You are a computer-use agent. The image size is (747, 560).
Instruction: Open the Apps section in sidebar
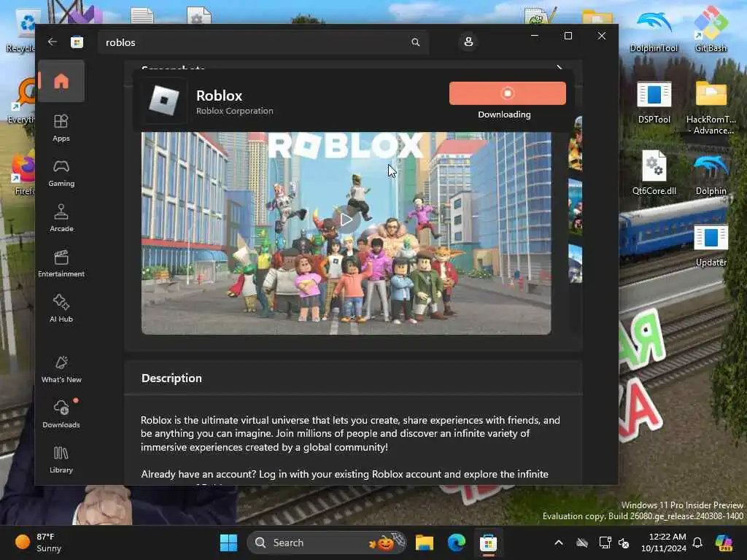(x=61, y=128)
